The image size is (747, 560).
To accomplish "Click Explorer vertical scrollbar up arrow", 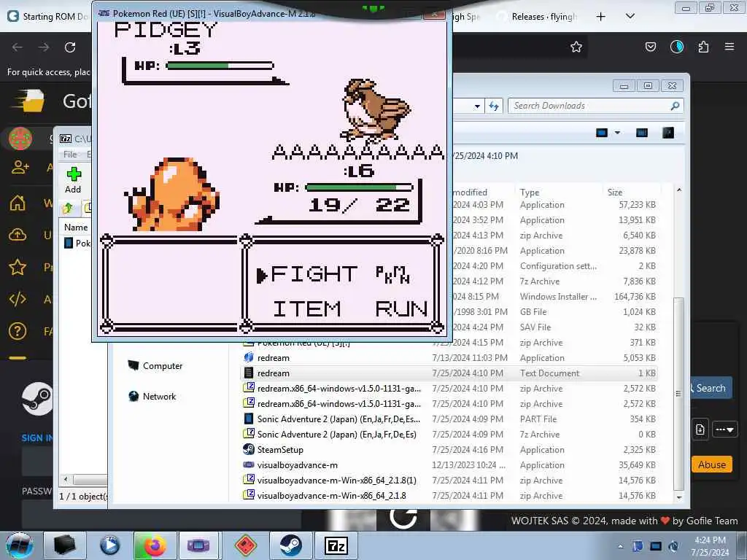I will click(x=679, y=190).
